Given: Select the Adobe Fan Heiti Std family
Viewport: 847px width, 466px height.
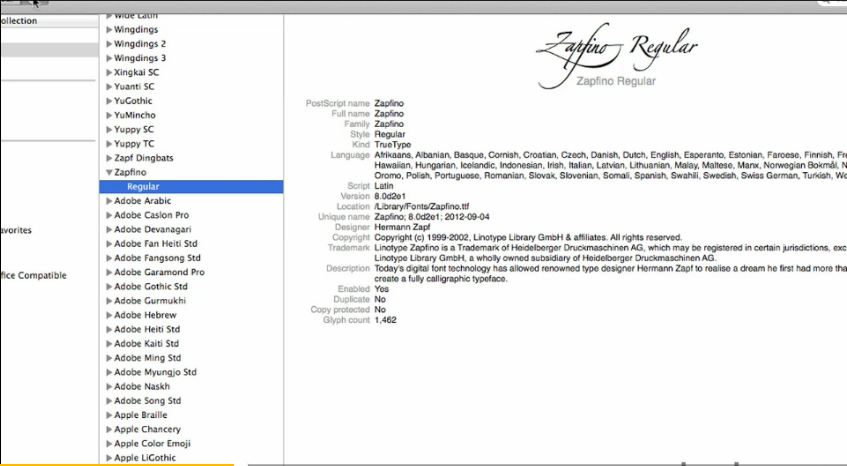Looking at the screenshot, I should pyautogui.click(x=156, y=244).
